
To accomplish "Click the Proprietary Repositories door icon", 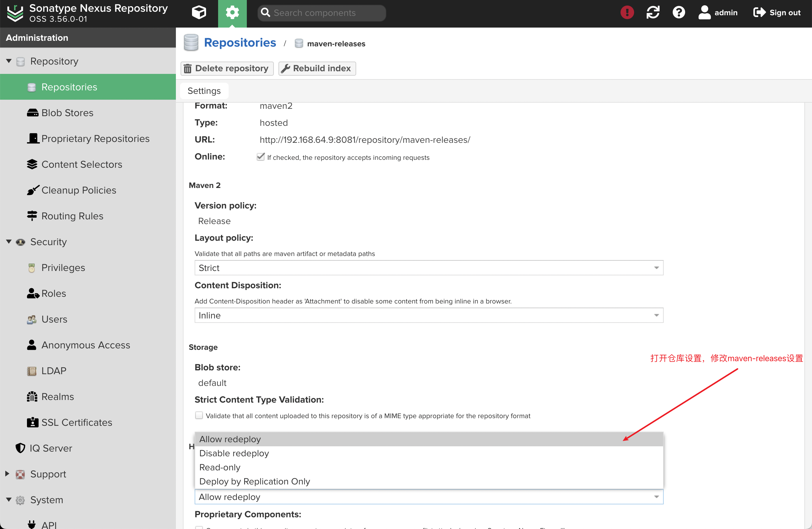I will click(33, 138).
